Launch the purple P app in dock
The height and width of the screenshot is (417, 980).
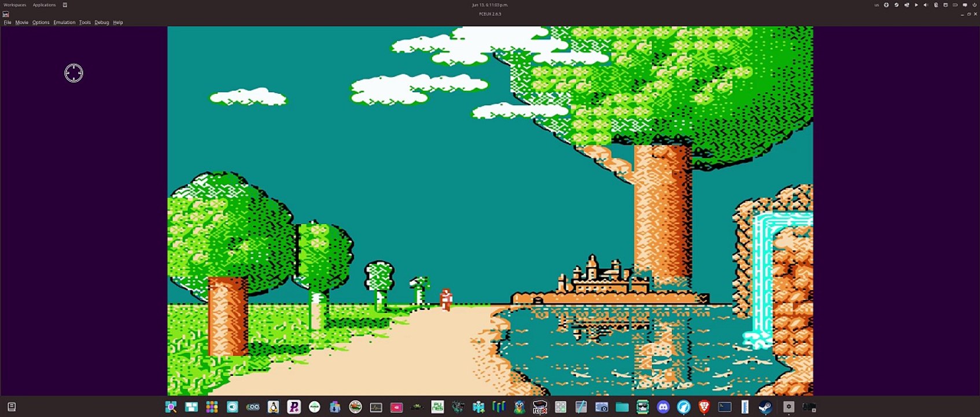coord(294,407)
